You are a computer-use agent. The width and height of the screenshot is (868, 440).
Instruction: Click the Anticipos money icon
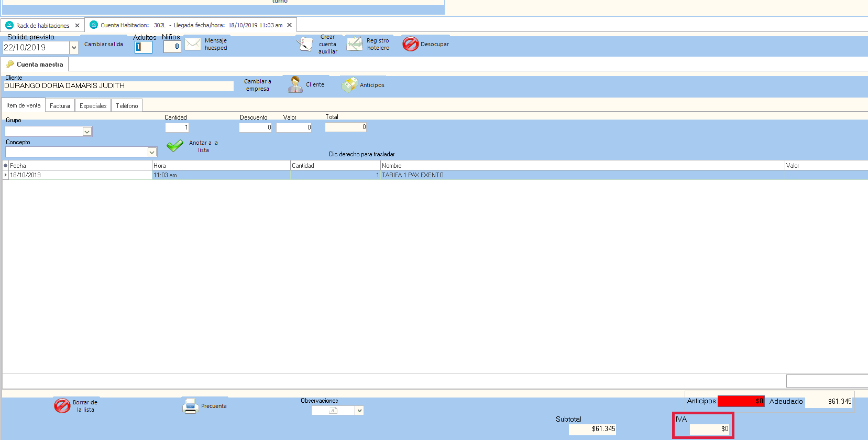[349, 84]
